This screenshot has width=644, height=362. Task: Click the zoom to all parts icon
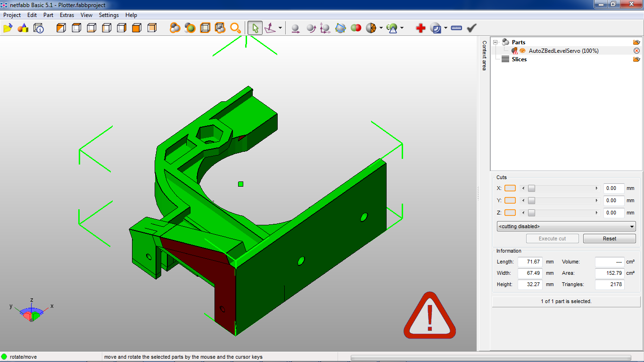pos(175,28)
